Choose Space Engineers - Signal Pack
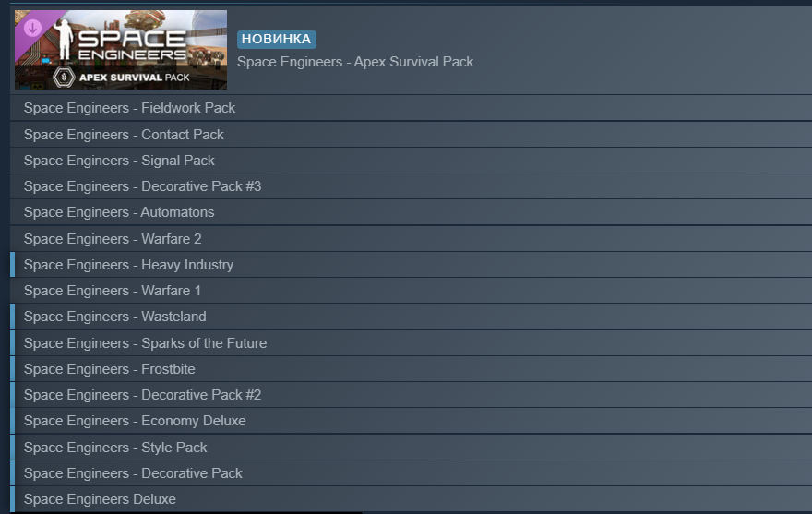 pyautogui.click(x=412, y=161)
